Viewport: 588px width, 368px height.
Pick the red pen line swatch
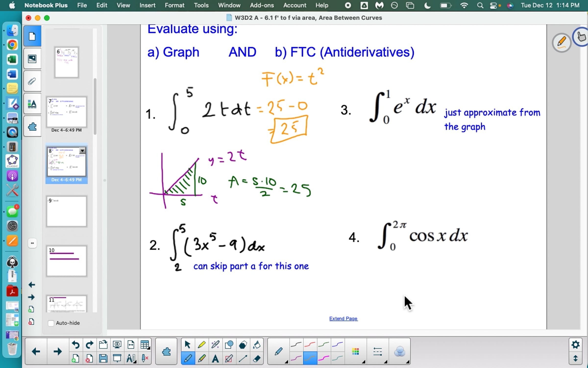[x=310, y=345]
